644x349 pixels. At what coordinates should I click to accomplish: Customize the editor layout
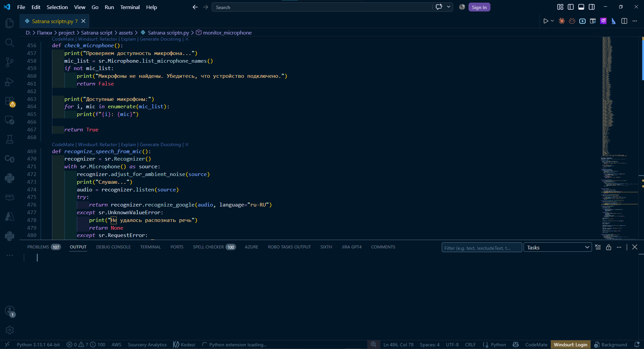click(x=560, y=7)
